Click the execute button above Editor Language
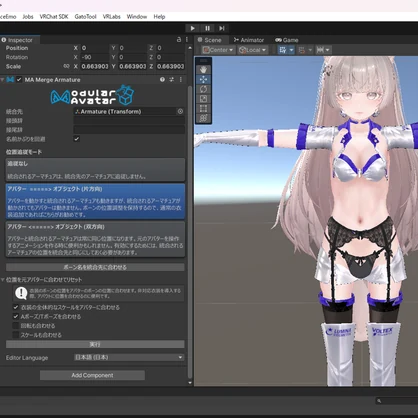 tap(95, 344)
